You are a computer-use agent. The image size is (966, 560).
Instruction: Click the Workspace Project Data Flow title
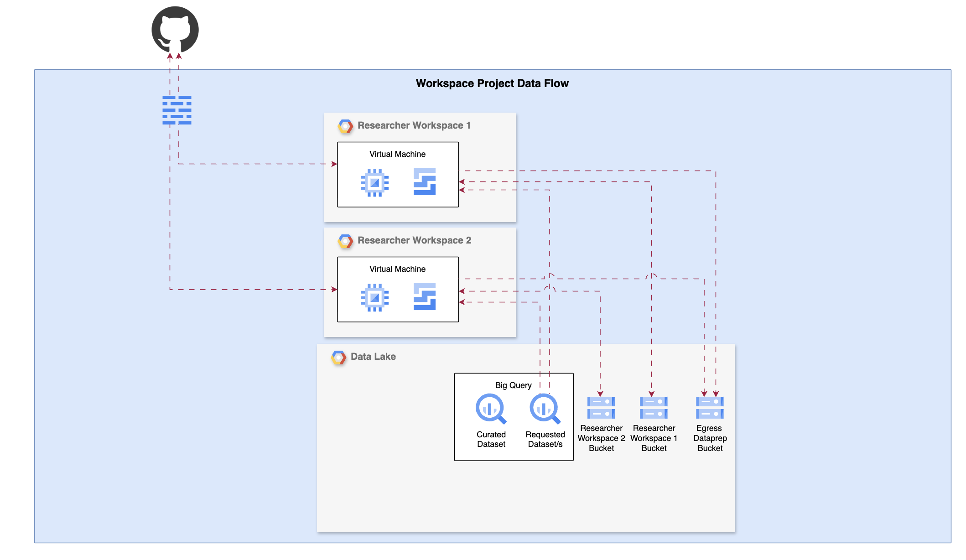point(492,83)
